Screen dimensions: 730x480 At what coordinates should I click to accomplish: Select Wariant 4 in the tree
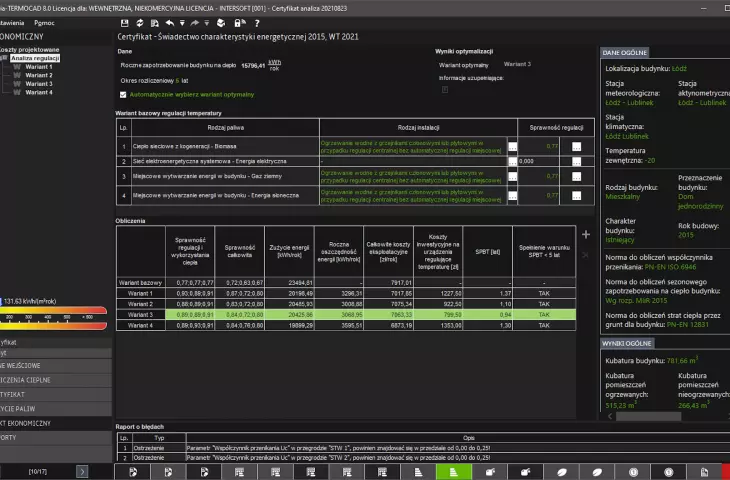pyautogui.click(x=39, y=92)
